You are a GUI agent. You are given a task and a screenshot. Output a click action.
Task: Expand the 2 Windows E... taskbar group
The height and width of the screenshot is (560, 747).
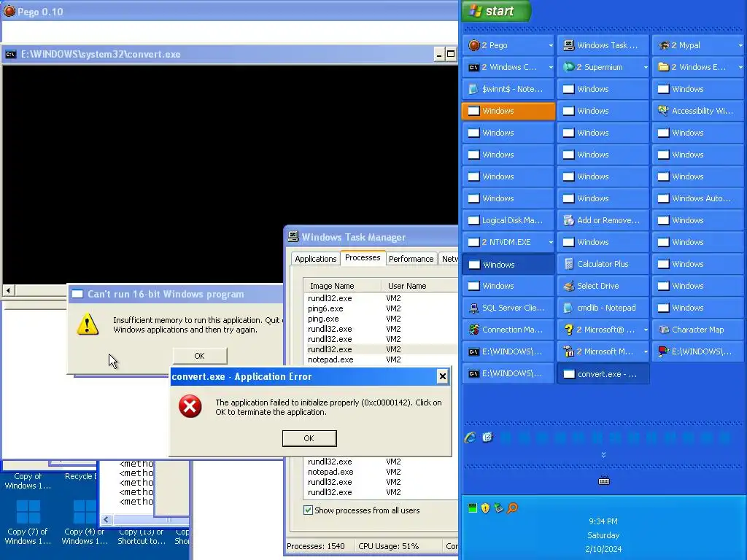[x=740, y=68]
